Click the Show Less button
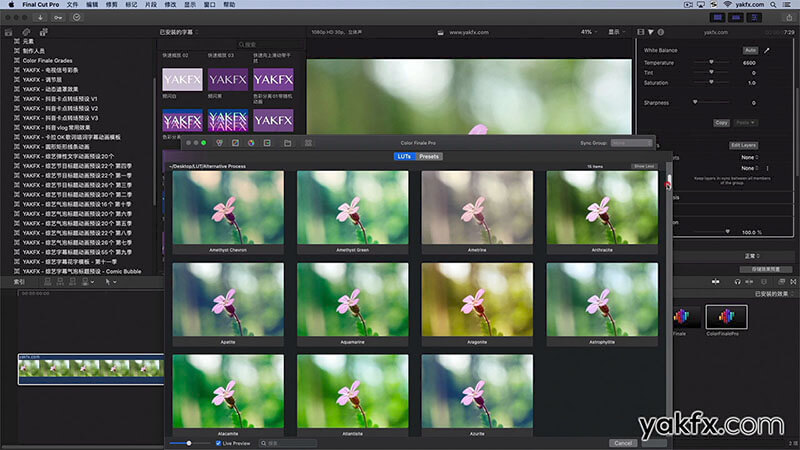The height and width of the screenshot is (450, 800). coord(644,166)
